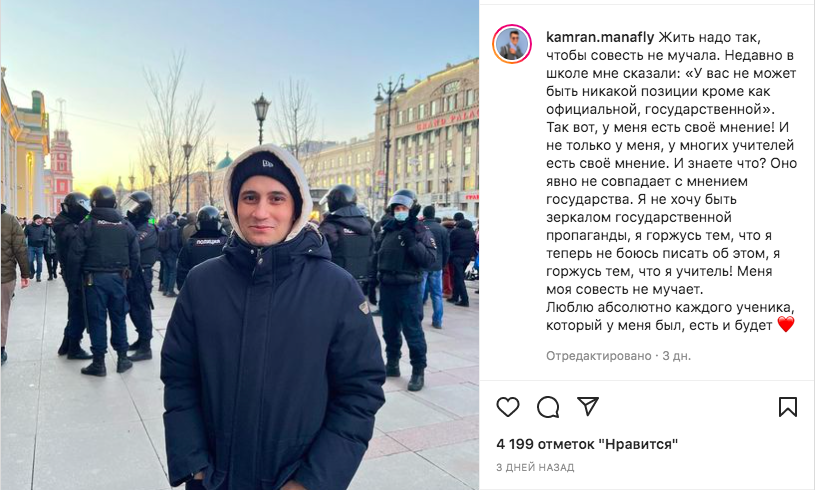Click the "Отредактировано" label under the caption
This screenshot has width=815, height=490.
click(x=598, y=356)
